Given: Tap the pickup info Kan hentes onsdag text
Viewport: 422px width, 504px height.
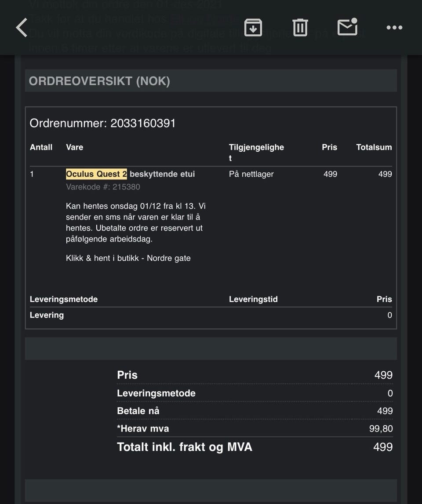Looking at the screenshot, I should pyautogui.click(x=135, y=223).
